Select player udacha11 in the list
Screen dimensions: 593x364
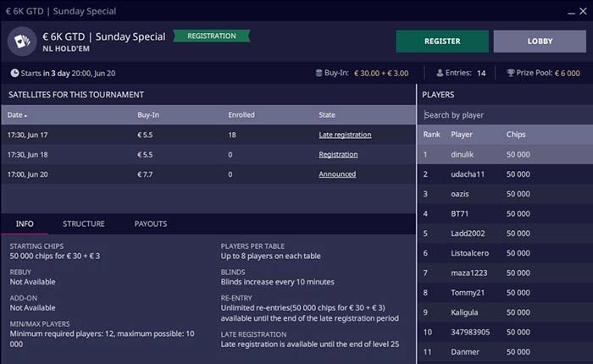coord(505,174)
